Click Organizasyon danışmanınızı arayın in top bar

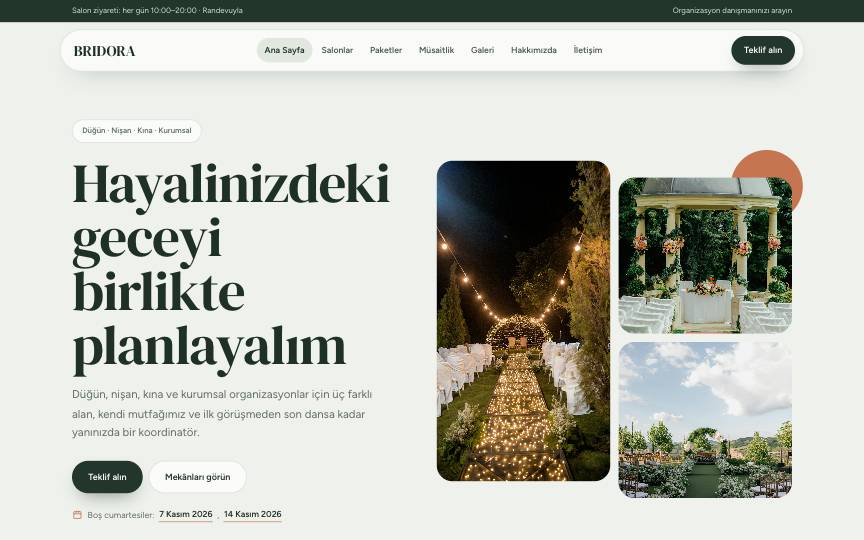click(x=732, y=10)
